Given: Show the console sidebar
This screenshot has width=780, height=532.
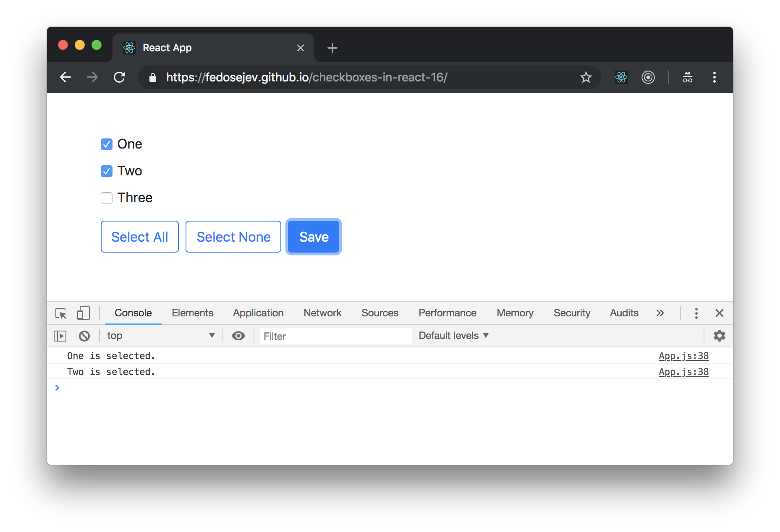Looking at the screenshot, I should [60, 336].
